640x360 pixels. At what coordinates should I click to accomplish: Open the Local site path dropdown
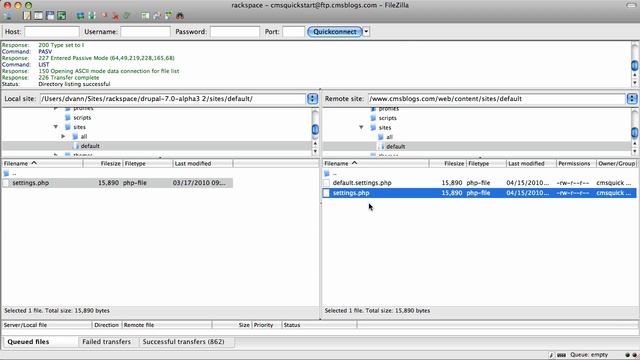[312, 99]
